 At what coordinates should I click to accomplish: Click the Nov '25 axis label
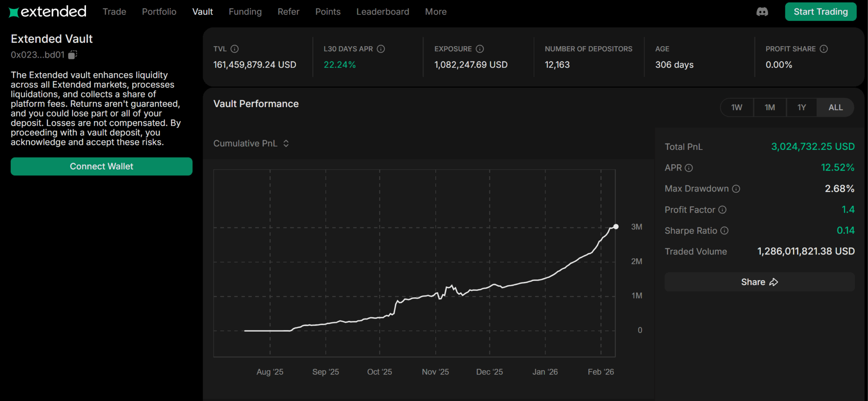pyautogui.click(x=435, y=372)
